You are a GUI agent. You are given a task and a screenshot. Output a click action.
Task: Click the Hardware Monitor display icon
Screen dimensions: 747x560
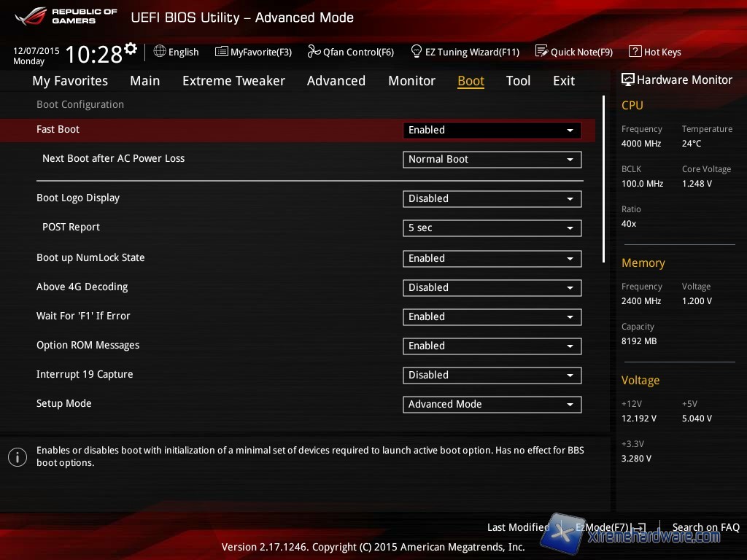click(x=627, y=79)
